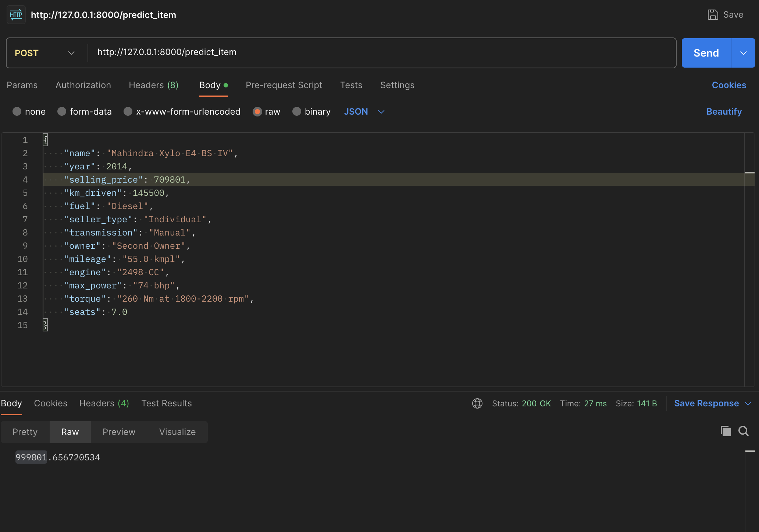
Task: Click the Status 200 OK indicator
Action: 521,403
